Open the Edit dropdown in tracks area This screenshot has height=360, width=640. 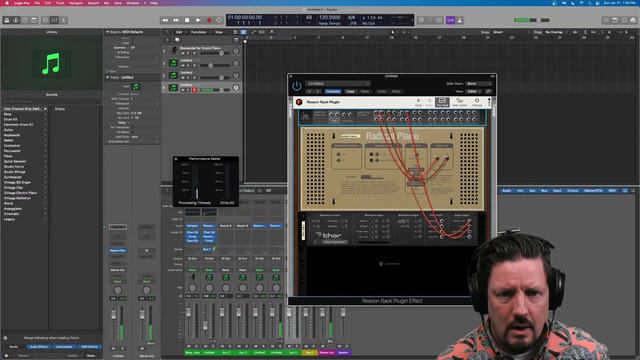(x=180, y=32)
